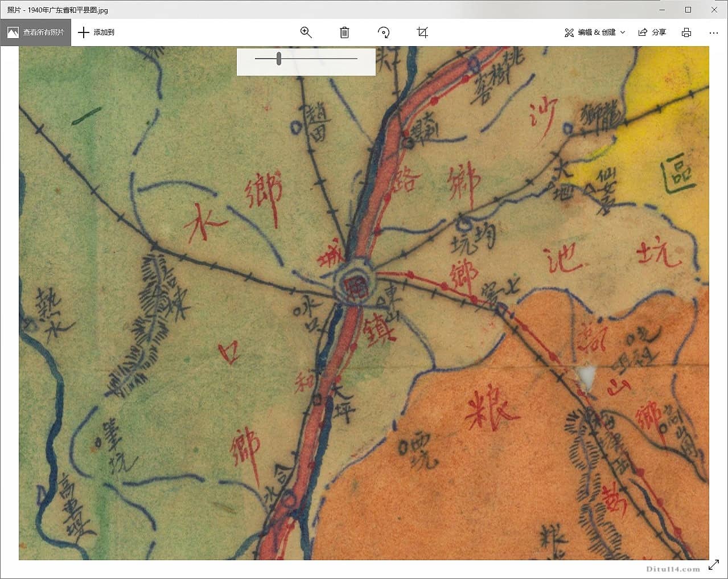Select the 编辑 & 创建 pencil icon
Screen dimensions: 728x579
coord(569,32)
